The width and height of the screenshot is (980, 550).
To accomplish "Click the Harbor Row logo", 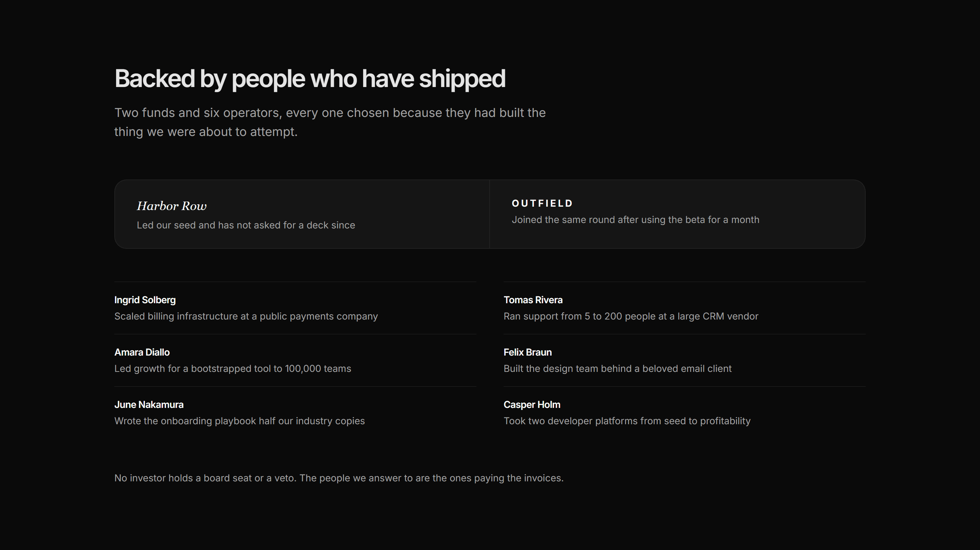I will point(171,206).
